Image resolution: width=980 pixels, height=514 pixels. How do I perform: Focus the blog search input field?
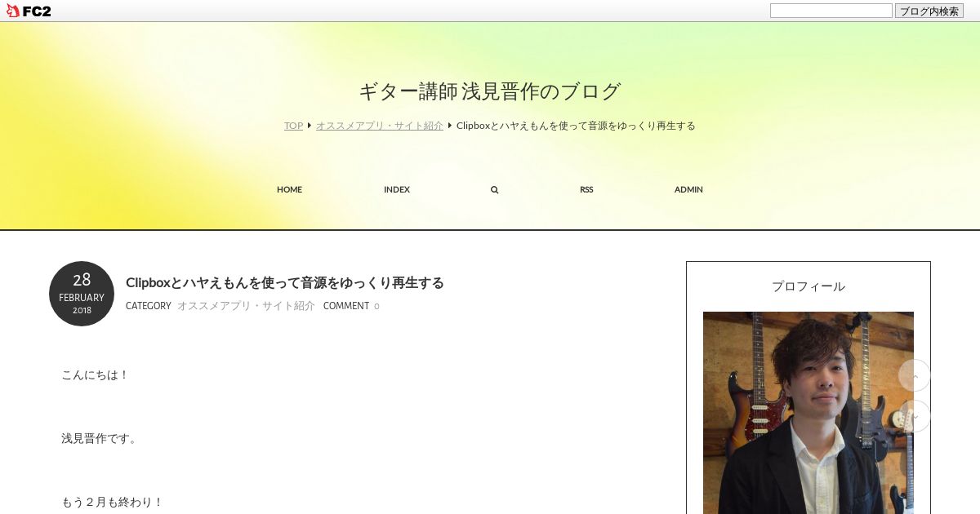(x=831, y=11)
